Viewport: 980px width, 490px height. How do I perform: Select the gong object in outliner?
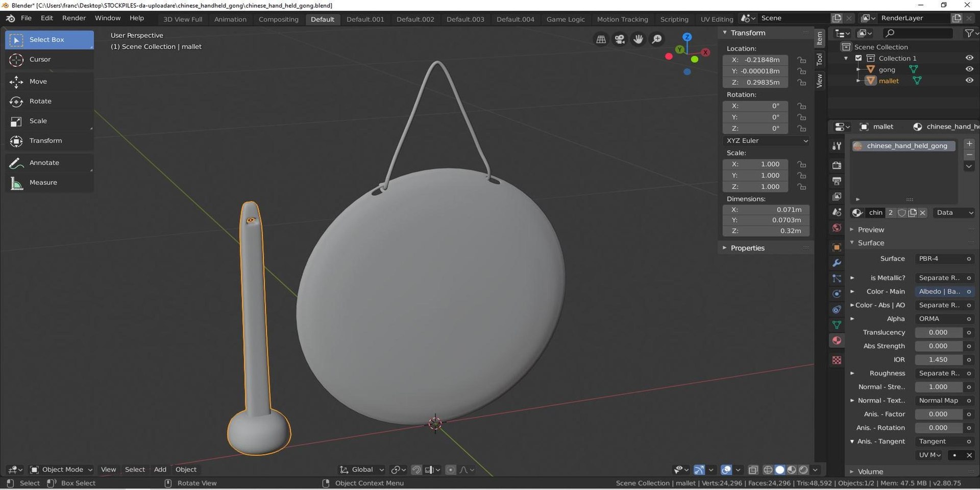887,70
